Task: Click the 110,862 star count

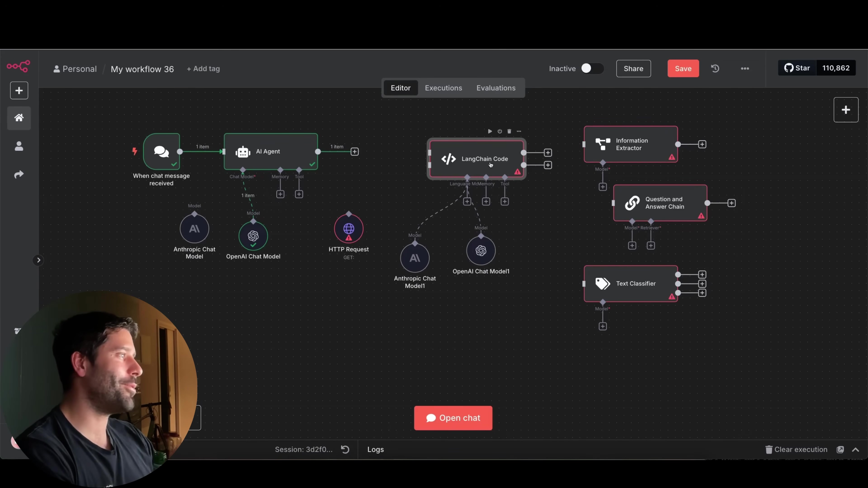Action: coord(836,68)
